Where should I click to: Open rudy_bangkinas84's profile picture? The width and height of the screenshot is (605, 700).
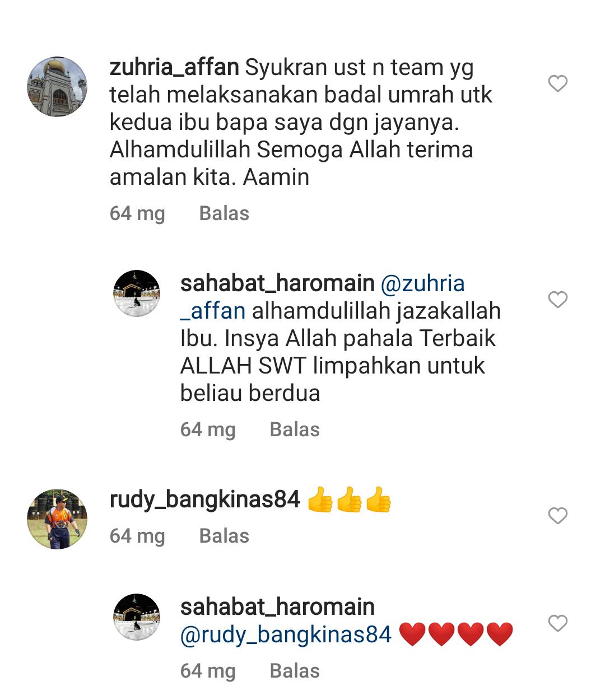click(57, 519)
